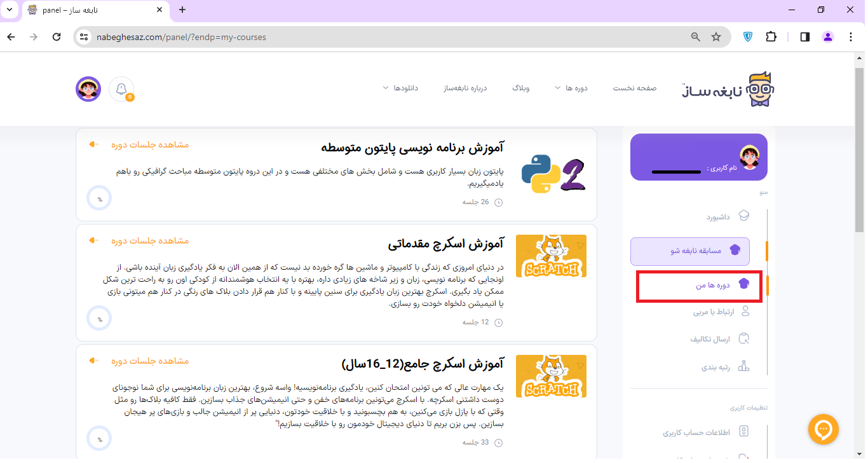Go back with the browser back arrow
The height and width of the screenshot is (463, 868).
click(x=11, y=37)
